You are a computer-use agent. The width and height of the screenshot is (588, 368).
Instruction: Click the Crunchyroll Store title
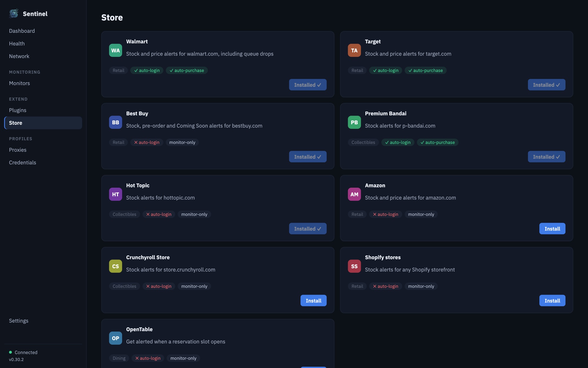pos(148,257)
